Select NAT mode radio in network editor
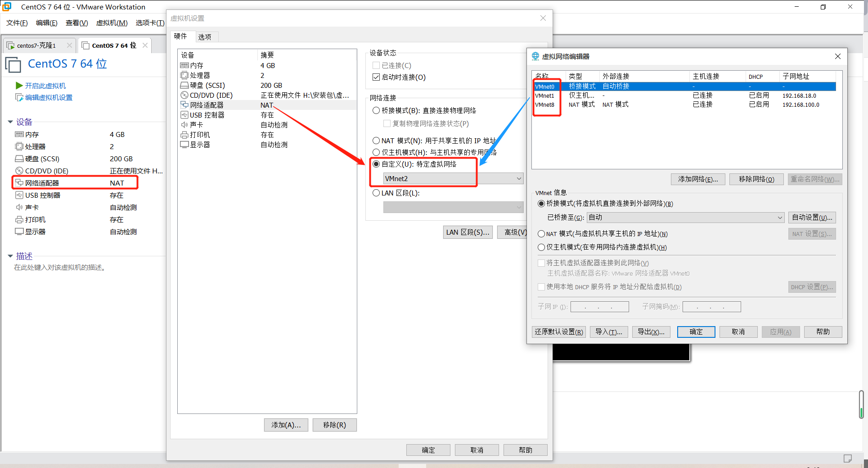The image size is (868, 468). click(x=541, y=234)
